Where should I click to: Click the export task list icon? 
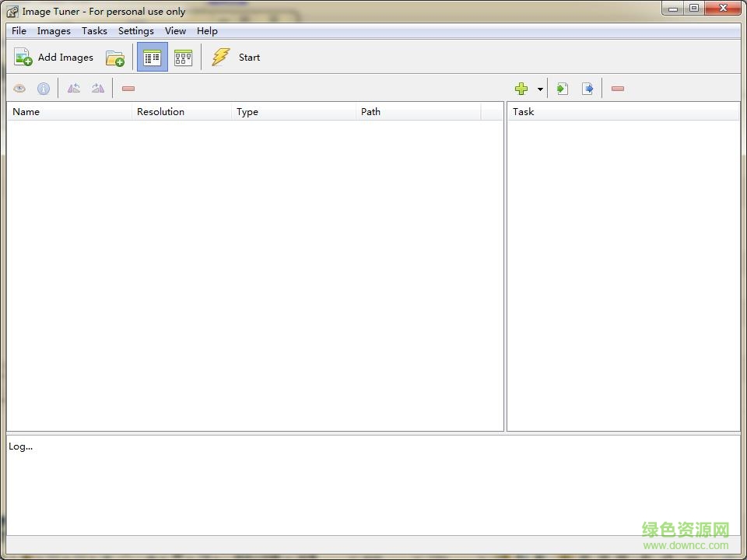pos(587,89)
